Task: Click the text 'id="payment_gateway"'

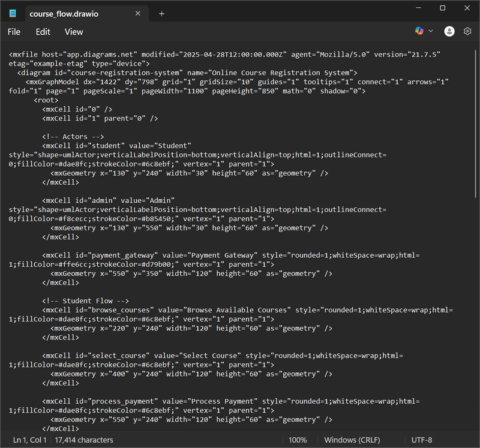Action: [116, 255]
